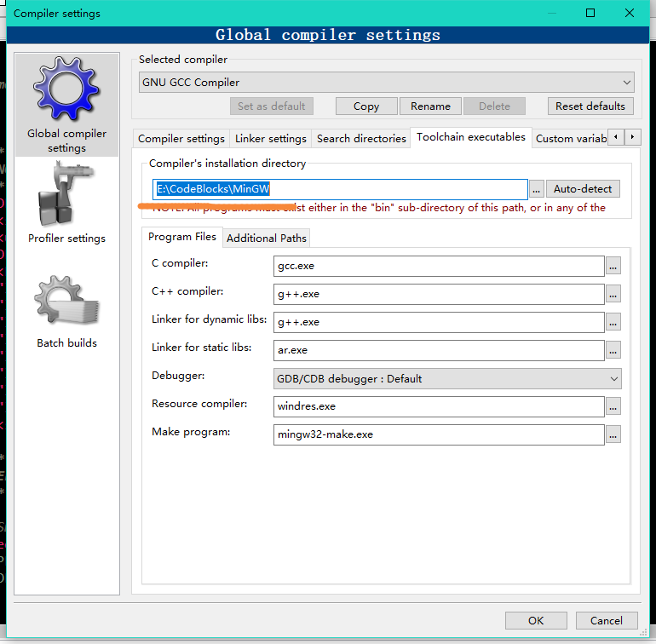
Task: Switch to Compiler settings tab
Action: [181, 139]
